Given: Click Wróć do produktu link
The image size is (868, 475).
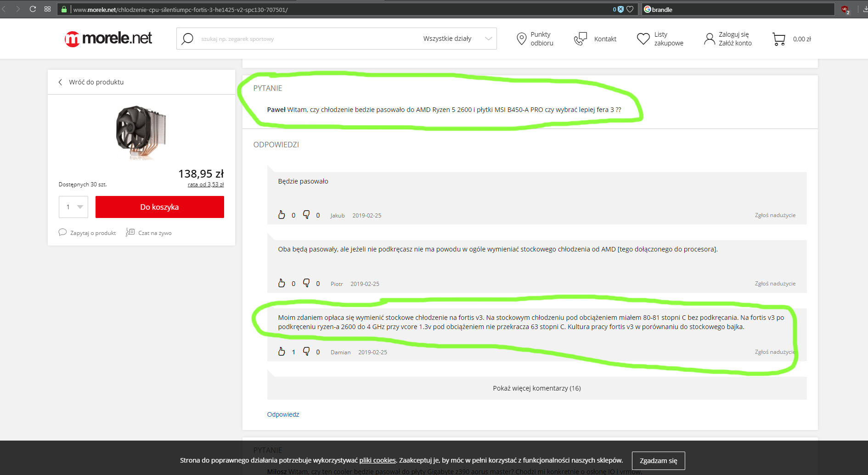Looking at the screenshot, I should click(x=96, y=82).
